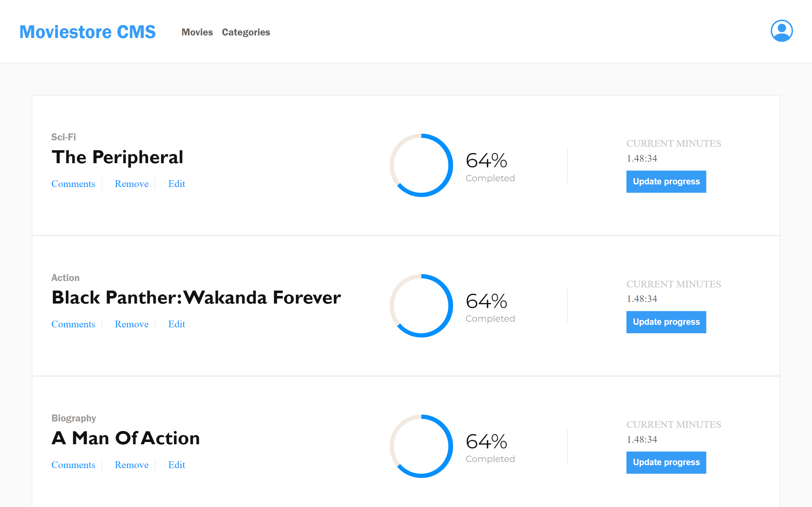Remove A Man Of Action
Image resolution: width=812 pixels, height=507 pixels.
pyautogui.click(x=132, y=465)
